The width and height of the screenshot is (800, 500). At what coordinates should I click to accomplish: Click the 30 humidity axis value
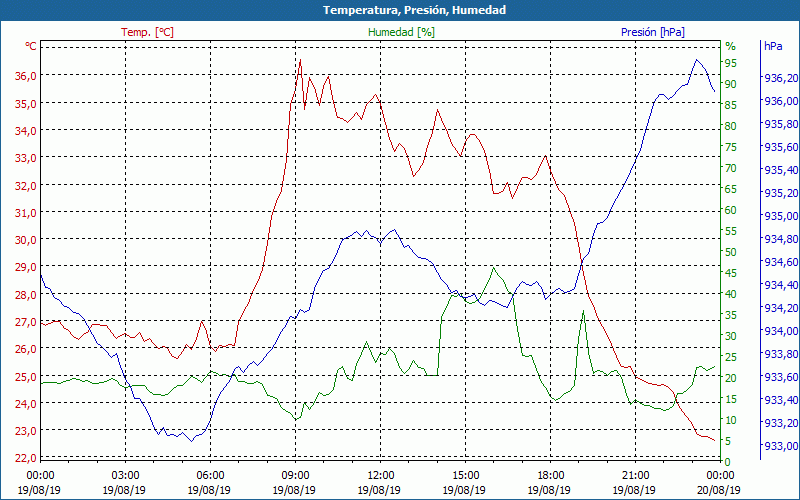click(x=731, y=336)
